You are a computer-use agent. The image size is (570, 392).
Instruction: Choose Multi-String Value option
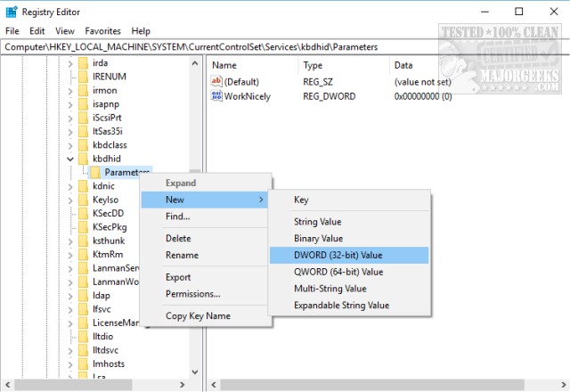click(349, 289)
